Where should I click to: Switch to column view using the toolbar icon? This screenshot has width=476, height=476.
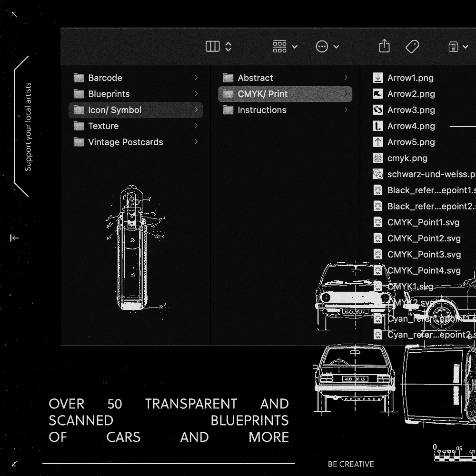212,46
